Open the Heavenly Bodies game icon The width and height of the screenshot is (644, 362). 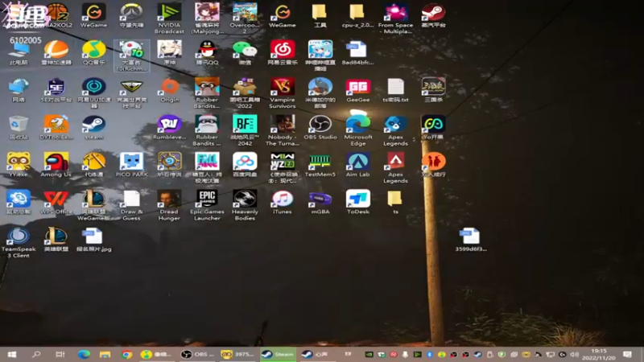click(245, 205)
